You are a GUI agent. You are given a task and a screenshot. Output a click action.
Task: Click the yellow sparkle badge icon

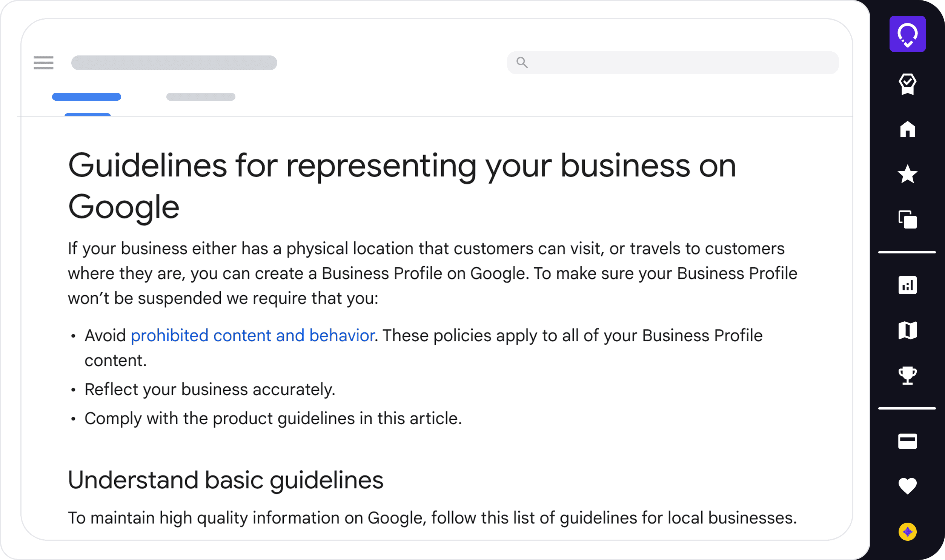[907, 532]
